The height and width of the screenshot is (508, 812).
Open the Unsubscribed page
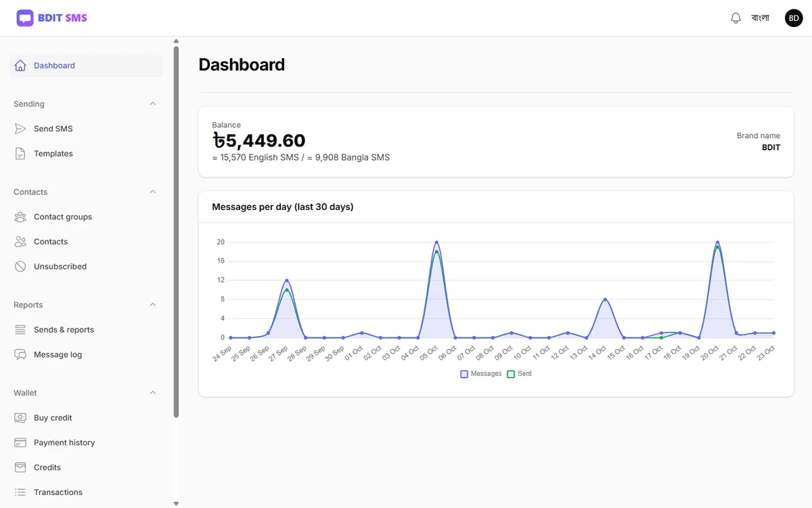coord(87,267)
